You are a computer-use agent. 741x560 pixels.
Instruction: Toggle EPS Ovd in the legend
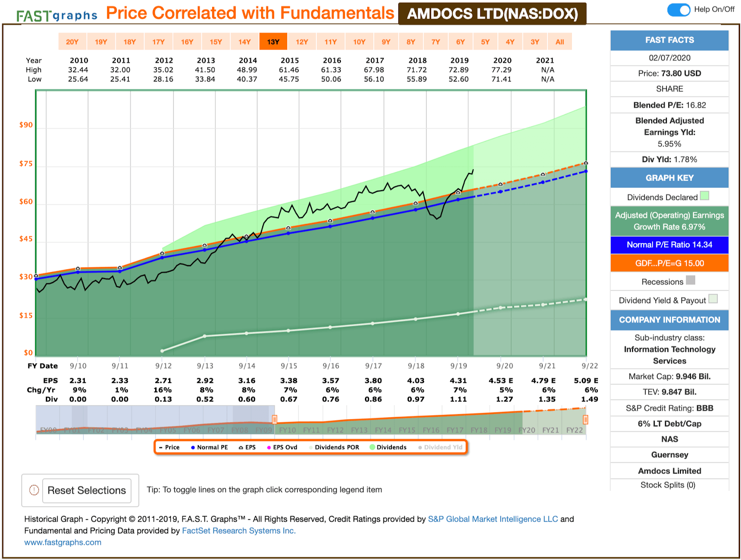pos(282,448)
